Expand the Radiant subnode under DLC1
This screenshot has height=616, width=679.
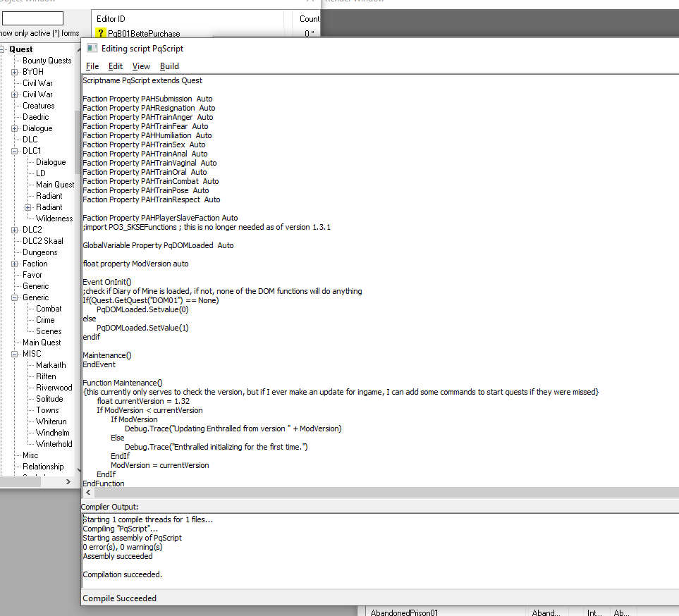[x=27, y=207]
